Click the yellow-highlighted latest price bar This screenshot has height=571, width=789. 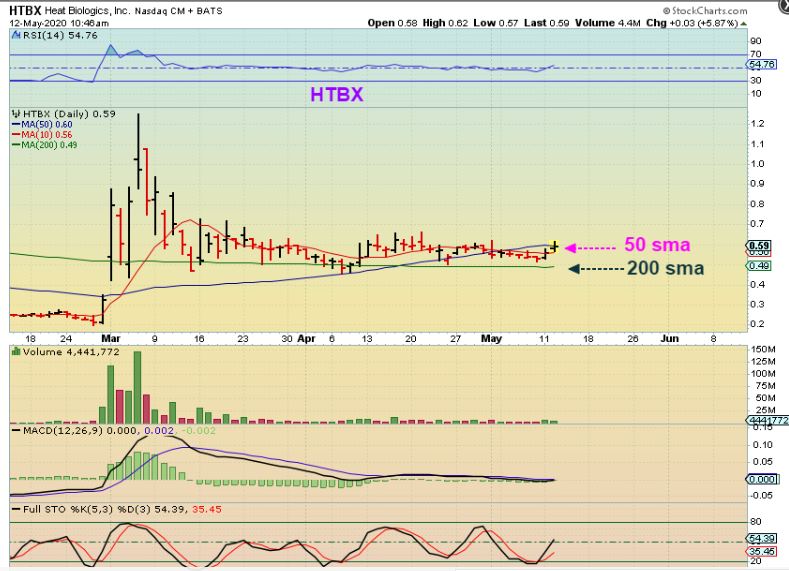point(555,246)
